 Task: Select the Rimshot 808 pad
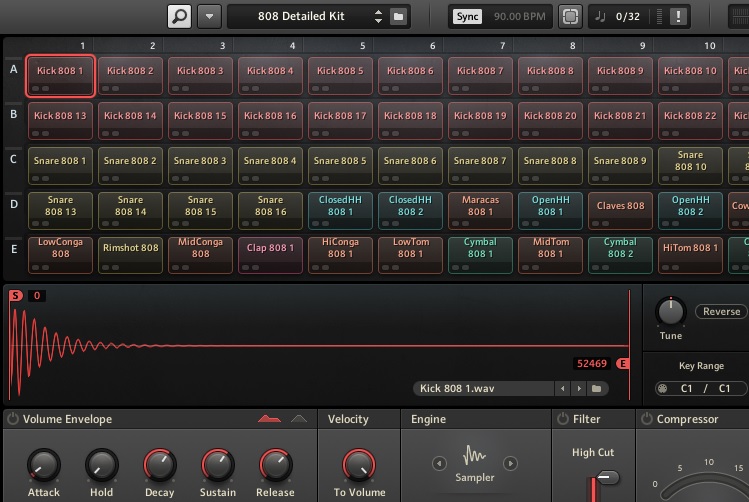point(130,255)
